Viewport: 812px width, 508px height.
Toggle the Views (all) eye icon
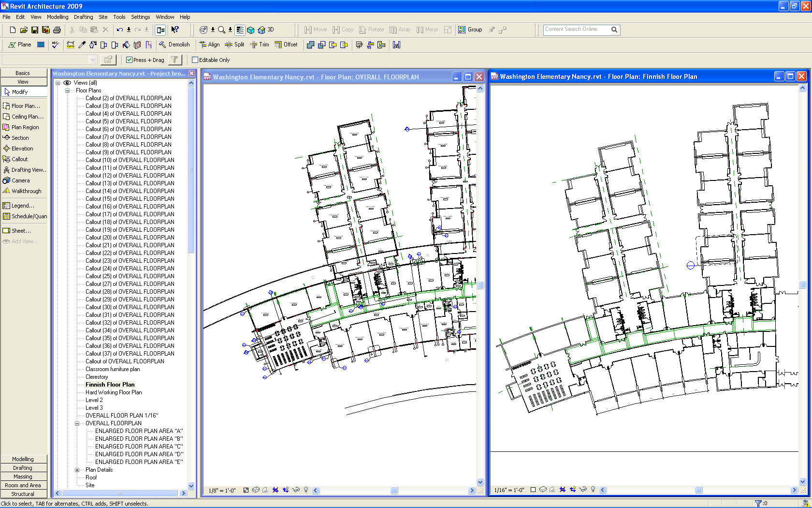[67, 83]
